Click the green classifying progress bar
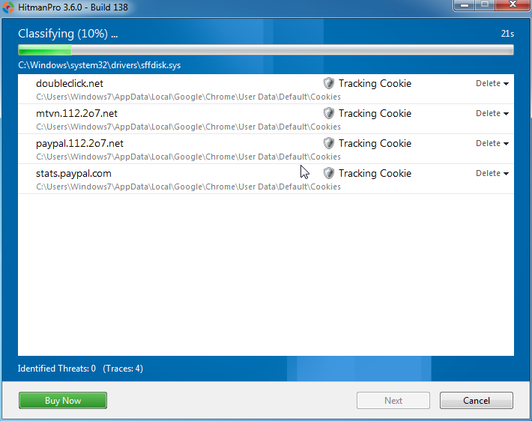The height and width of the screenshot is (421, 532). tap(266, 50)
